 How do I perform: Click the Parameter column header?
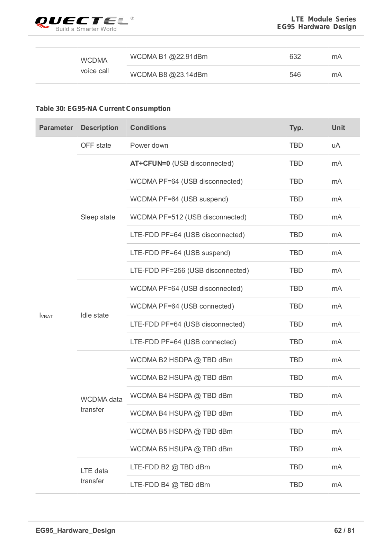[56, 128]
